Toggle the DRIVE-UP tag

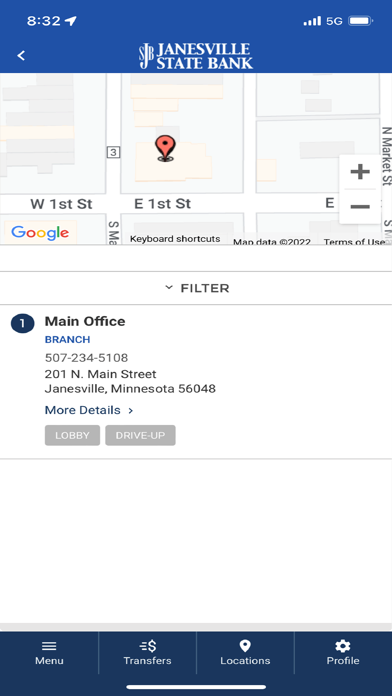(140, 435)
